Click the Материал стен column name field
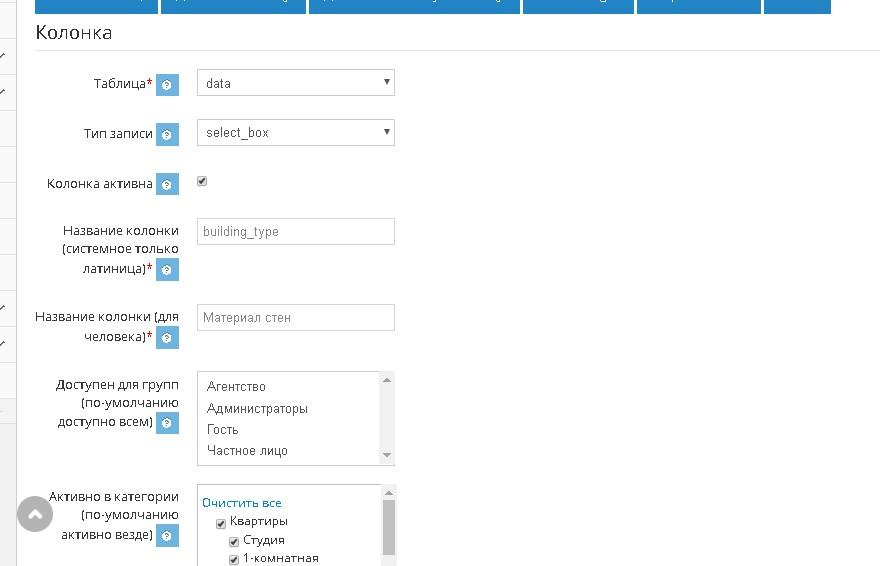880x566 pixels. point(296,317)
